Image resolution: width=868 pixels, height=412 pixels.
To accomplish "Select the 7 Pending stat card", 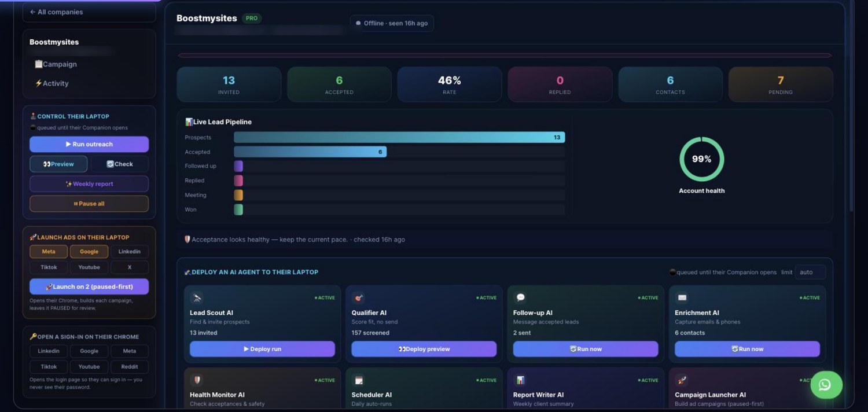I will tap(781, 84).
